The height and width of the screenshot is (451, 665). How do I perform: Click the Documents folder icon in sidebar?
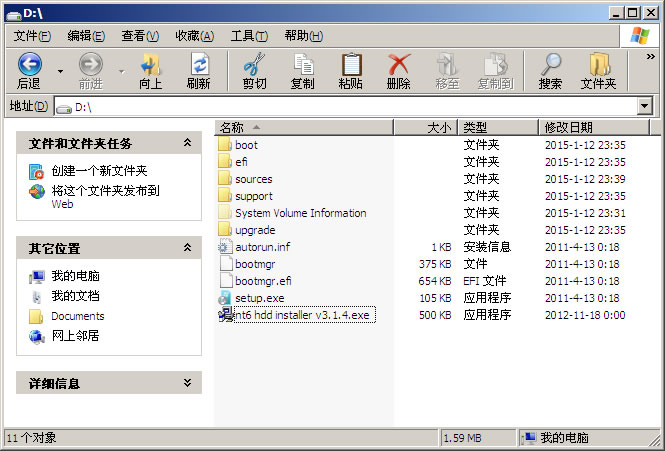(36, 316)
